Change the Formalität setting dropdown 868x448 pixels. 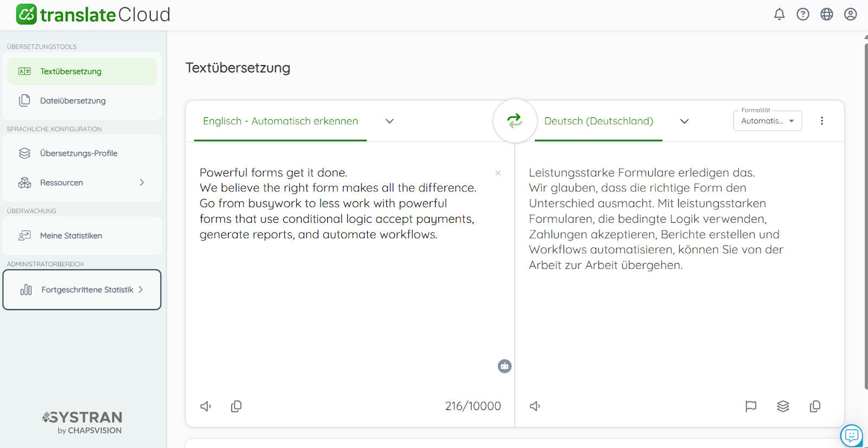pos(767,120)
